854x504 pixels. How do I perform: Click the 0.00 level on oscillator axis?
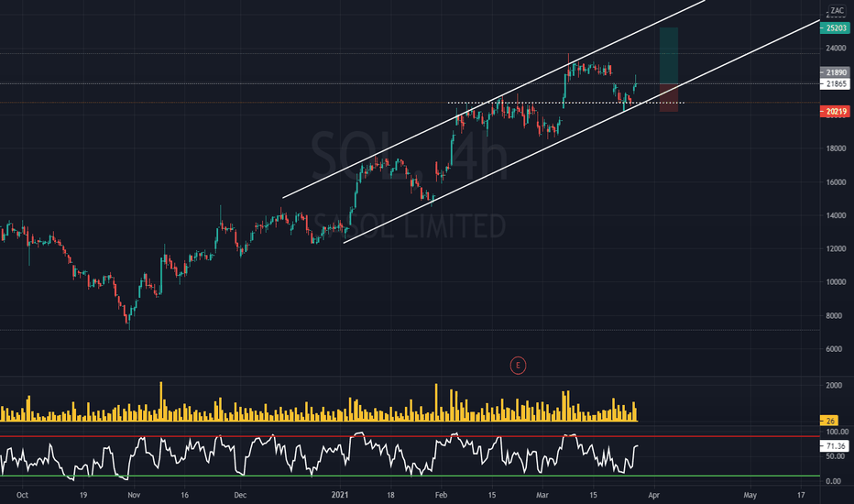[x=833, y=481]
